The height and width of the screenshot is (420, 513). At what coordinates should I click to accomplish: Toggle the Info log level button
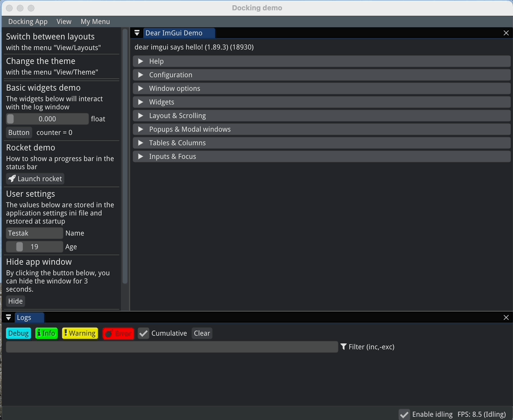click(x=46, y=333)
